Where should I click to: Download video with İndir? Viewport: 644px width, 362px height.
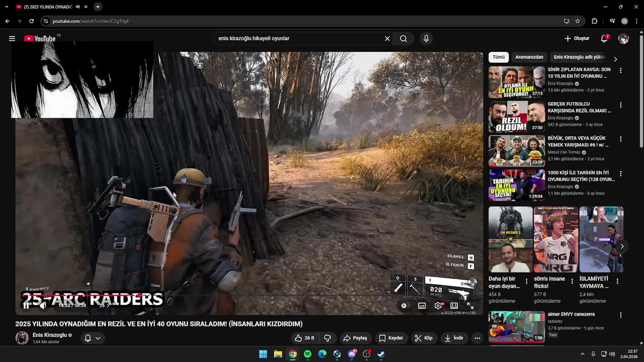[454, 338]
